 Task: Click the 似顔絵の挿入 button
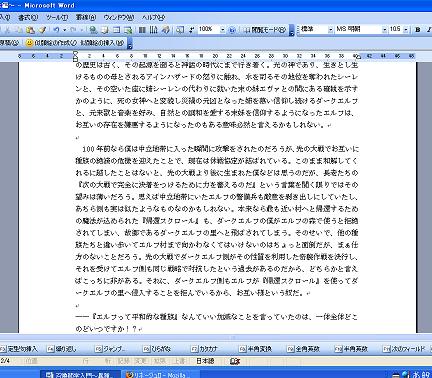(x=102, y=43)
